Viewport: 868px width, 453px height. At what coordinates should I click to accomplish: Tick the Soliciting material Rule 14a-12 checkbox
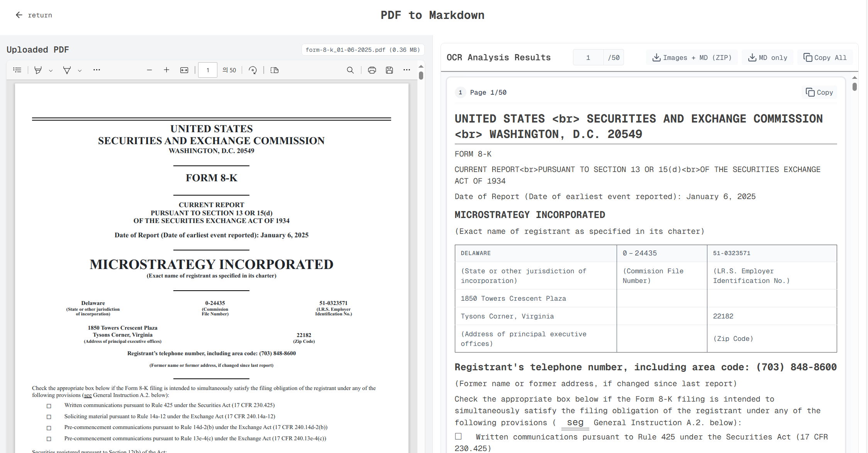click(49, 417)
